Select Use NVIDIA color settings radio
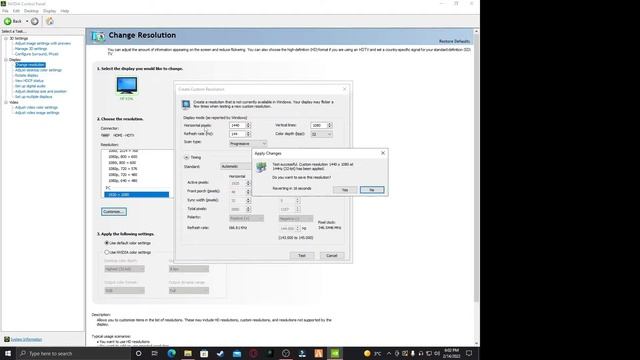 107,252
